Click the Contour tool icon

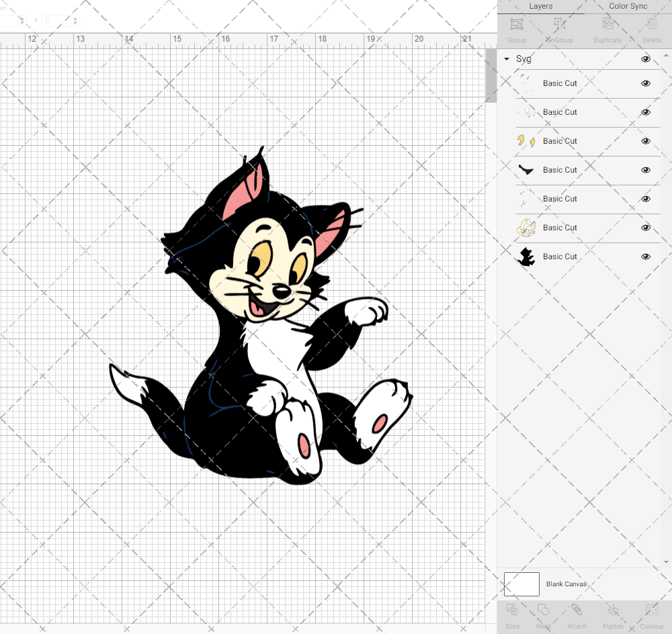[651, 610]
